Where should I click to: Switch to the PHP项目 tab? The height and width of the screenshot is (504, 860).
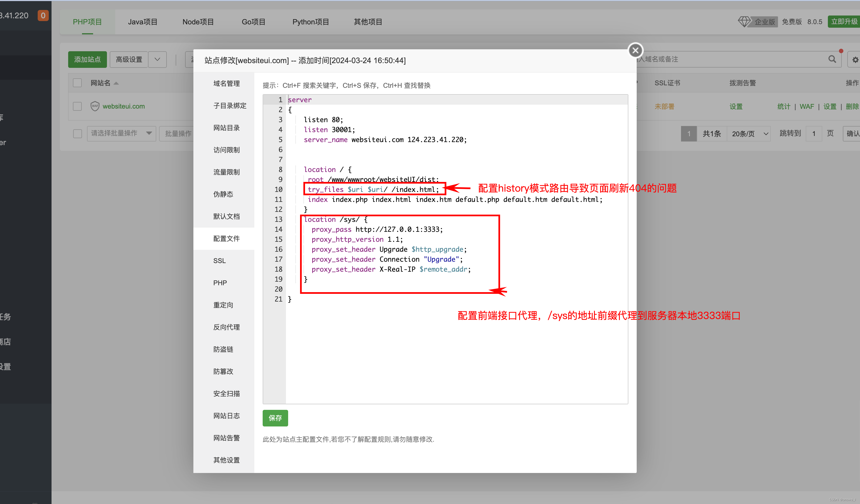87,22
